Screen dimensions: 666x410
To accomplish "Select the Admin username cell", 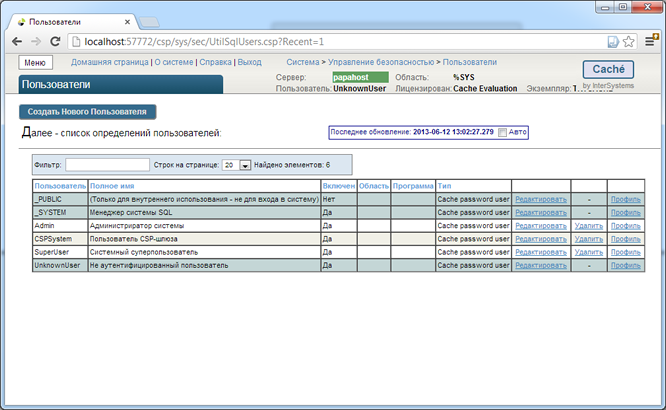I will tap(60, 226).
